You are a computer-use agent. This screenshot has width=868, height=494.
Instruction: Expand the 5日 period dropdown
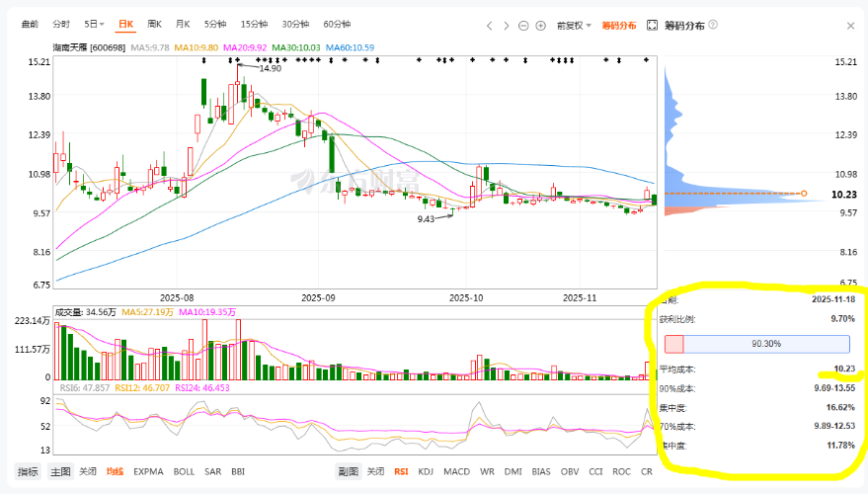(x=94, y=24)
